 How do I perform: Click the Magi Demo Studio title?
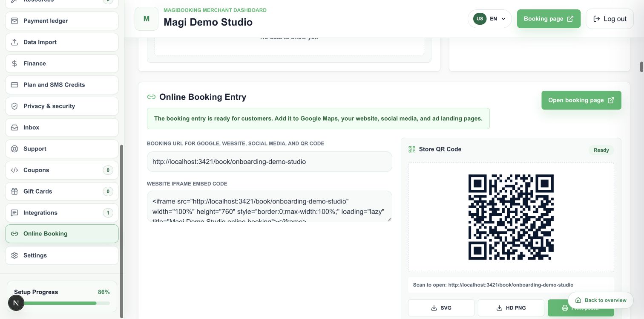208,22
